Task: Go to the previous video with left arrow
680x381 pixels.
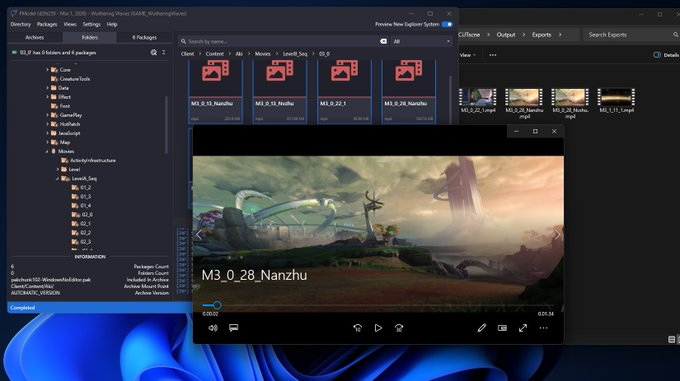Action: click(x=199, y=234)
